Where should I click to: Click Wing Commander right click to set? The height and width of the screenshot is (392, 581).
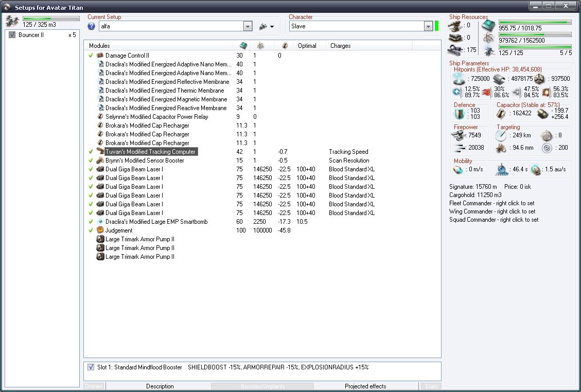492,211
